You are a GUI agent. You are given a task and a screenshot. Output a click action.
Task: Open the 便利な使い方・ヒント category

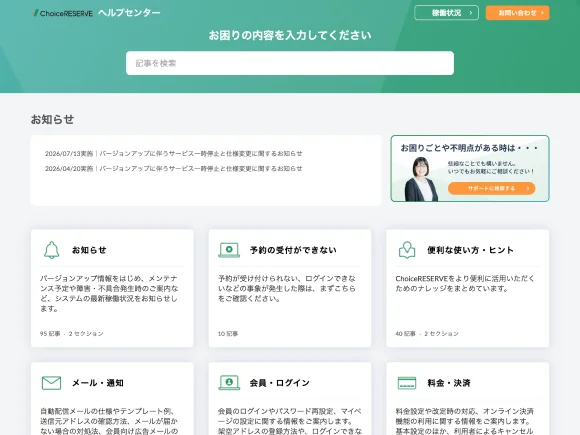click(470, 250)
